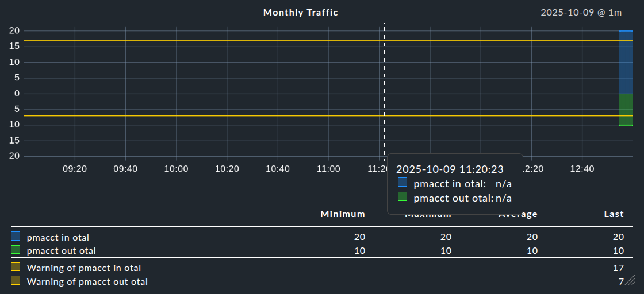Image resolution: width=644 pixels, height=294 pixels.
Task: Click the green swatch beside legend 'pmacct out otal'
Action: pos(16,250)
